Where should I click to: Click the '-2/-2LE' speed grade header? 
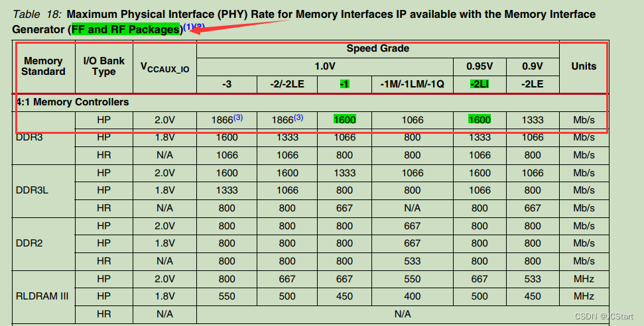[x=287, y=84]
